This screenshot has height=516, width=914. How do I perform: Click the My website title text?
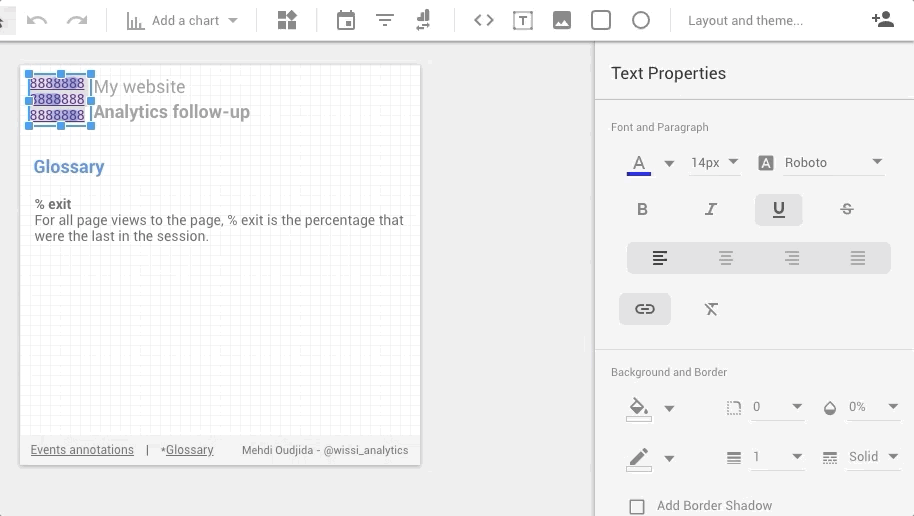point(139,87)
